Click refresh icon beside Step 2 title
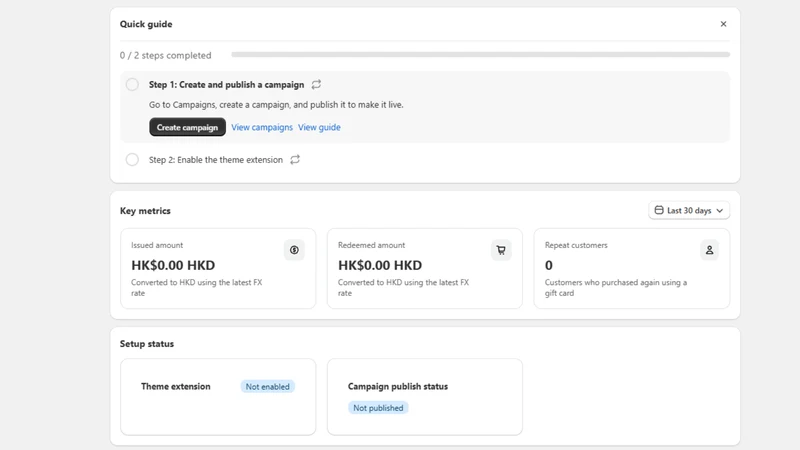This screenshot has width=800, height=450. (x=295, y=160)
